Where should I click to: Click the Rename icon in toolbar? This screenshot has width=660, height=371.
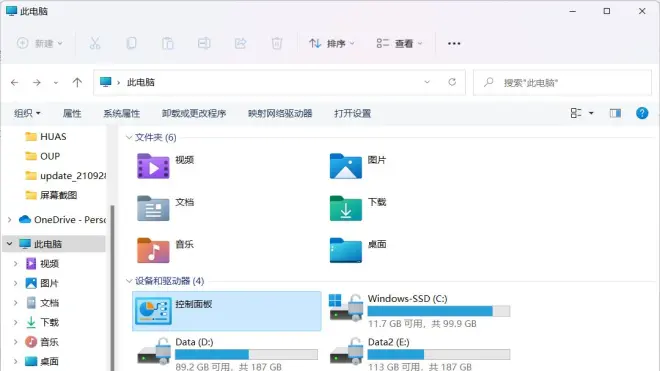pyautogui.click(x=204, y=43)
